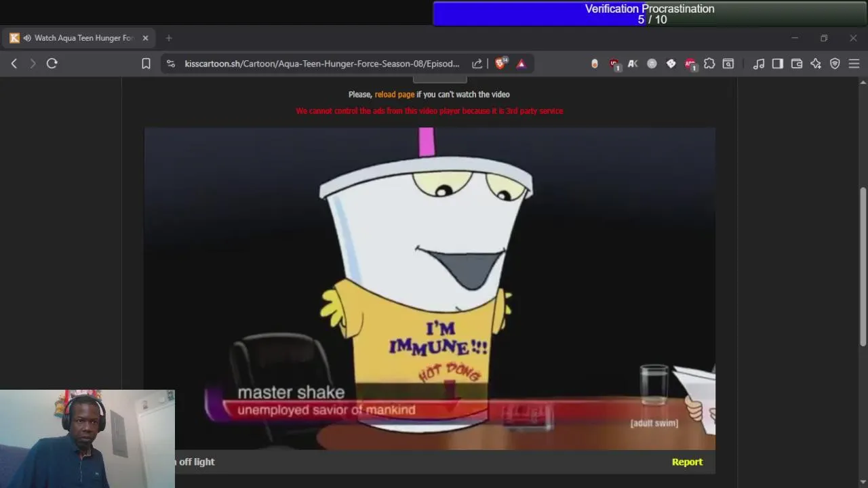Click the orange mouse-shaped extension icon
The width and height of the screenshot is (868, 488).
coord(595,64)
